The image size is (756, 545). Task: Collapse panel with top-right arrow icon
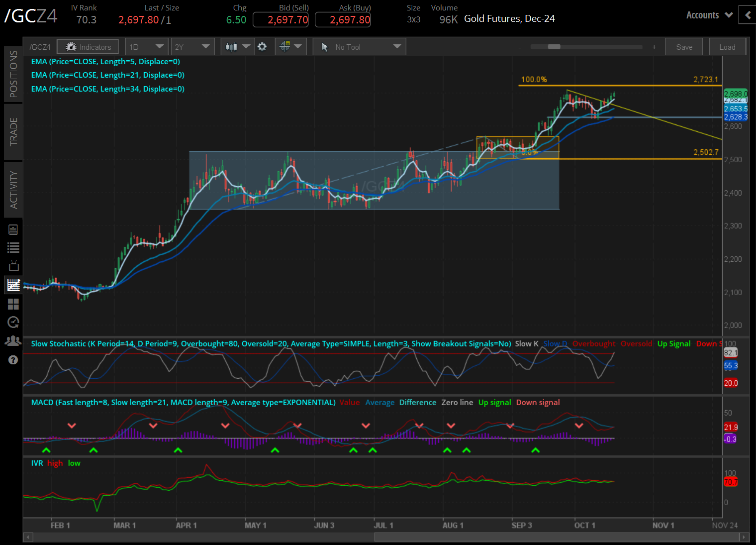748,15
